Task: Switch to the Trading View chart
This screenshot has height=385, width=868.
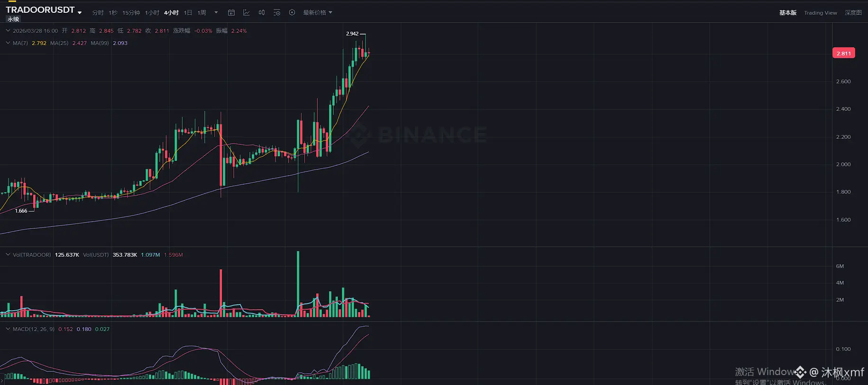Action: tap(821, 13)
